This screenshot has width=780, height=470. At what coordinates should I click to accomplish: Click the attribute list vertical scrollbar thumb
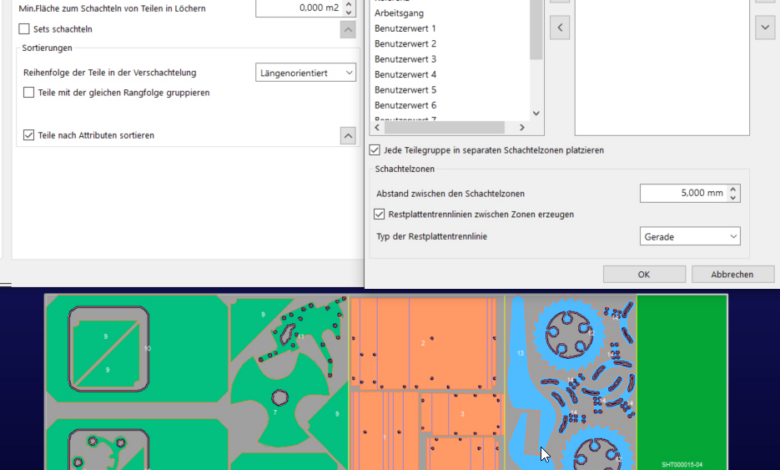[536, 29]
